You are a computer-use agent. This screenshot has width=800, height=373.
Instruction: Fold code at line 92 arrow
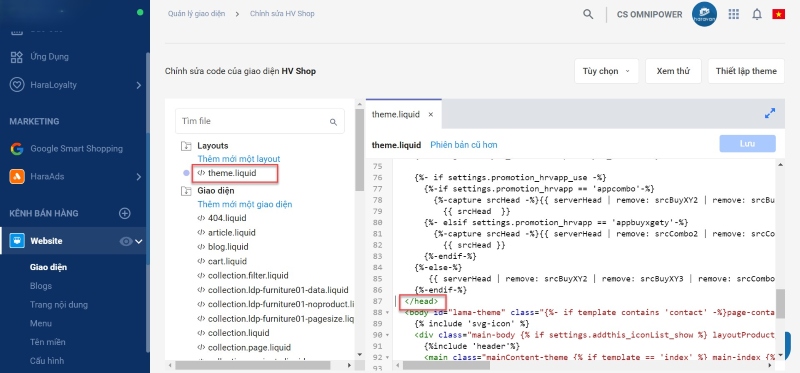pos(387,358)
